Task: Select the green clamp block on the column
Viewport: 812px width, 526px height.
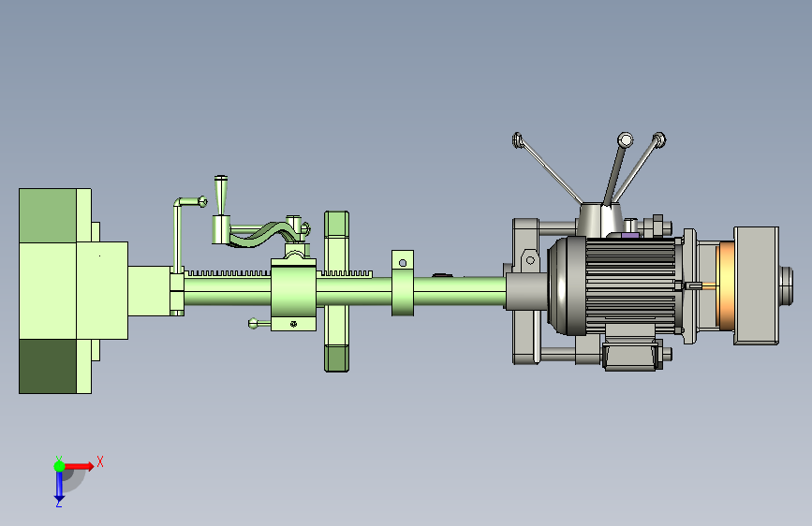Action: coord(293,295)
